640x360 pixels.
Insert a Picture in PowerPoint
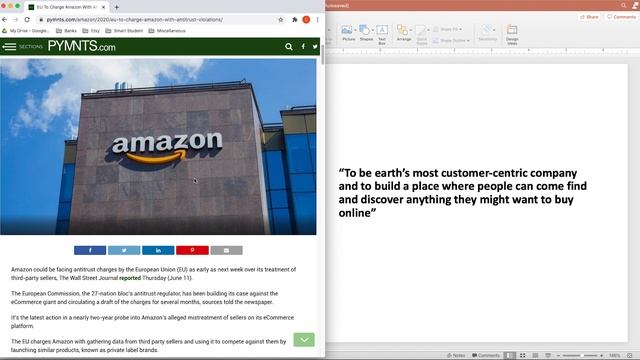pos(347,33)
